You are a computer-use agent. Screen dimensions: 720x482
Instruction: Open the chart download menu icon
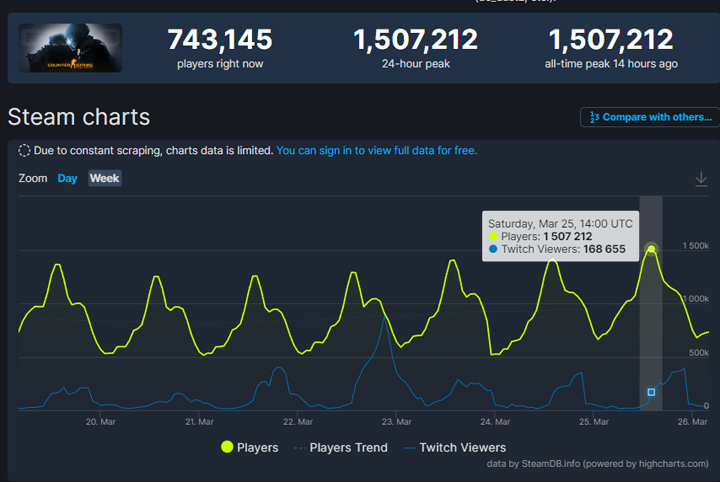701,179
